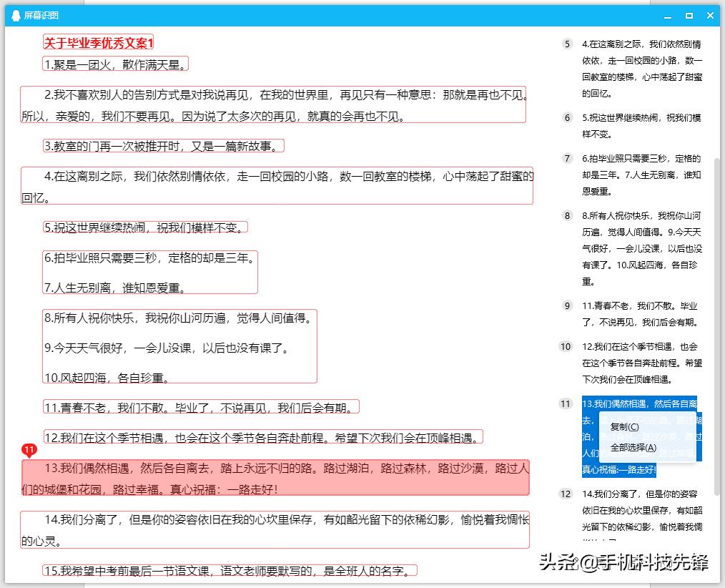Viewport: 725px width, 588px height.
Task: Click the number badge 5 in right panel
Action: pos(566,44)
